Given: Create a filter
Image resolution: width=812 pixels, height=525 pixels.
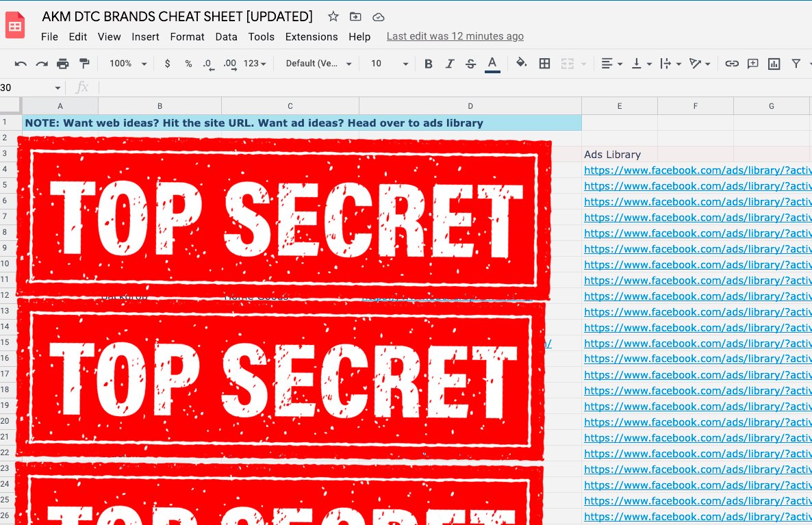Looking at the screenshot, I should (796, 64).
